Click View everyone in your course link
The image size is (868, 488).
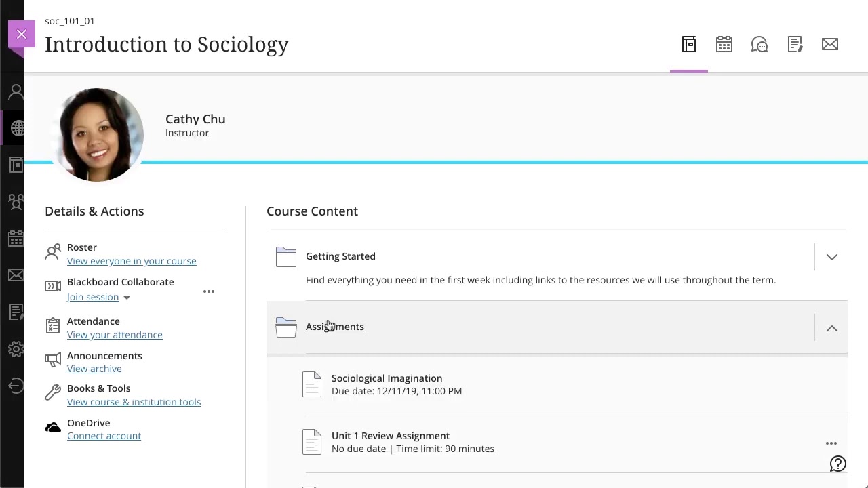132,261
